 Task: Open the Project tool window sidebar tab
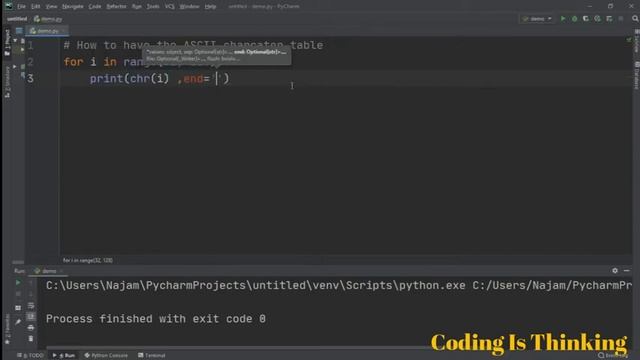point(7,42)
